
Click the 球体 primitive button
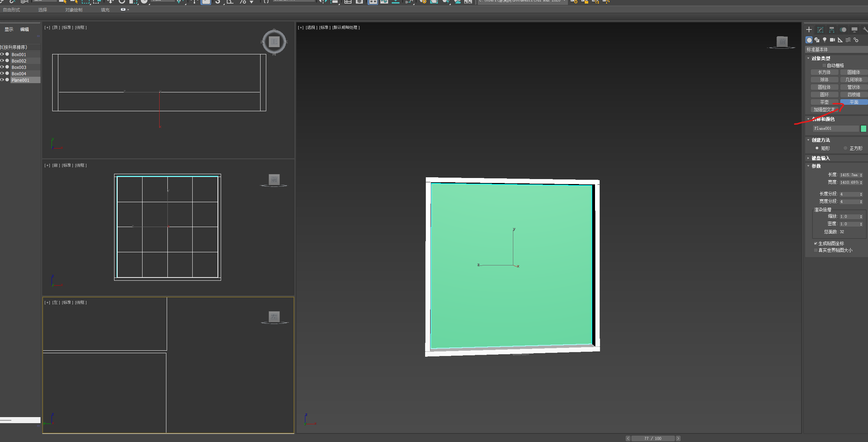point(824,80)
